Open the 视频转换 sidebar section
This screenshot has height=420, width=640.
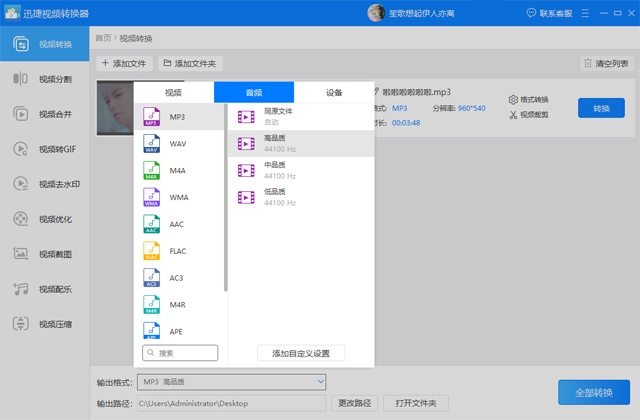[x=44, y=44]
